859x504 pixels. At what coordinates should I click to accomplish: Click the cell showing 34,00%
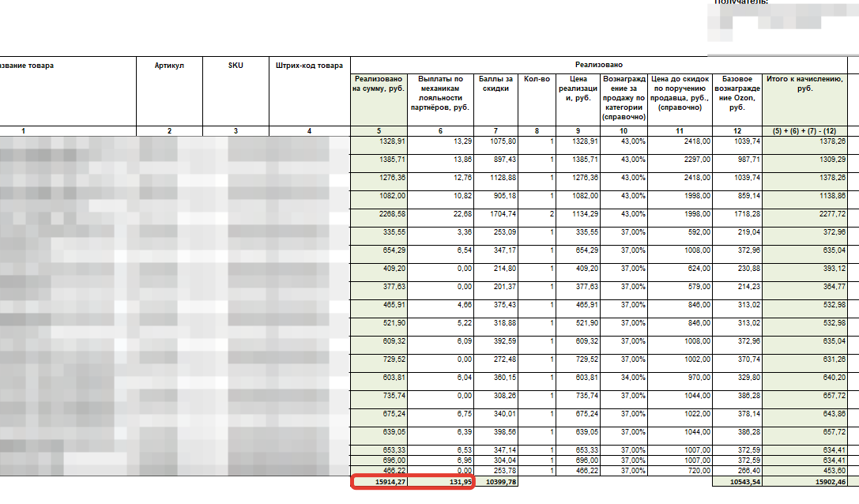[x=624, y=378]
